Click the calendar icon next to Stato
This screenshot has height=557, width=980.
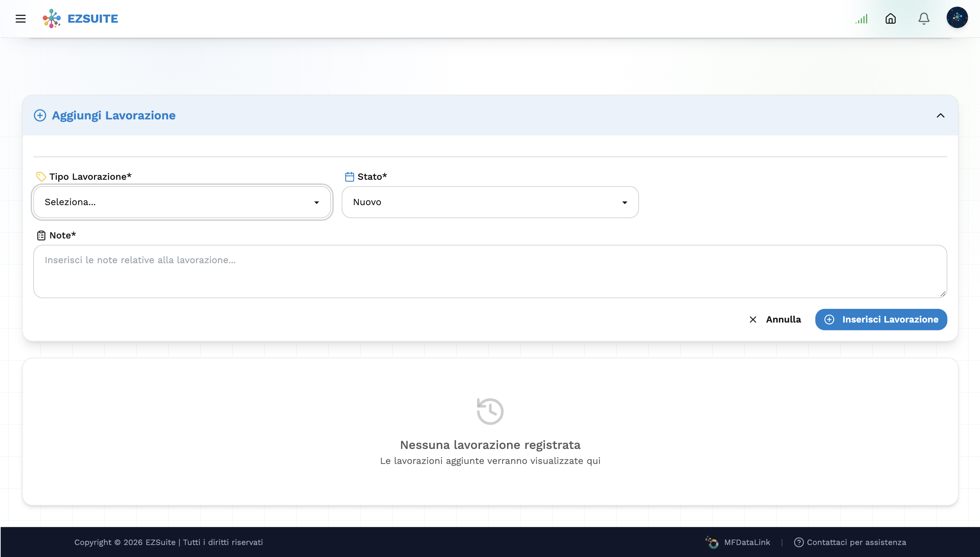tap(349, 177)
